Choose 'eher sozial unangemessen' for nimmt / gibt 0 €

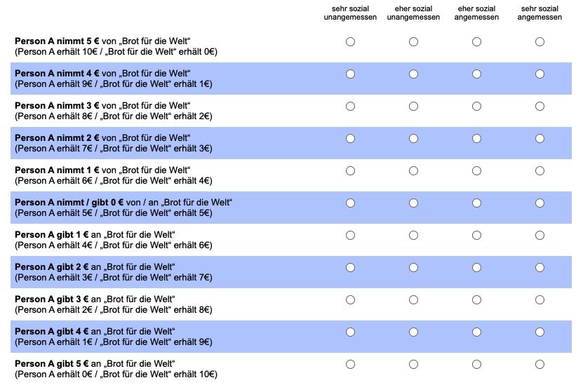pyautogui.click(x=413, y=203)
